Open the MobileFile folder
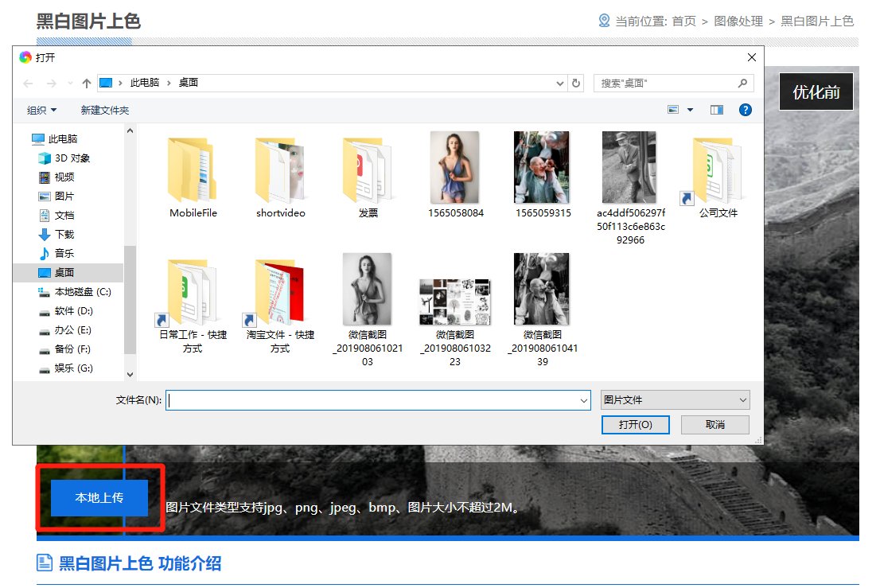 193,169
